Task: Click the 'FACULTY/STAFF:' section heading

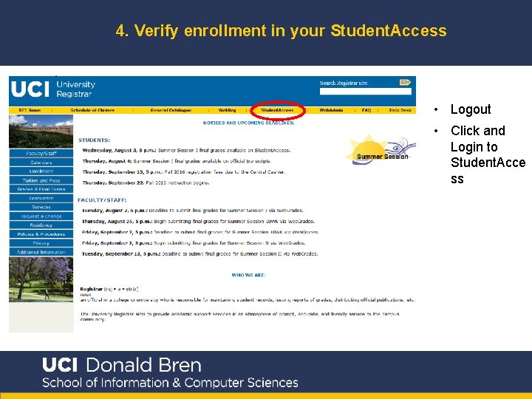Action: click(102, 199)
